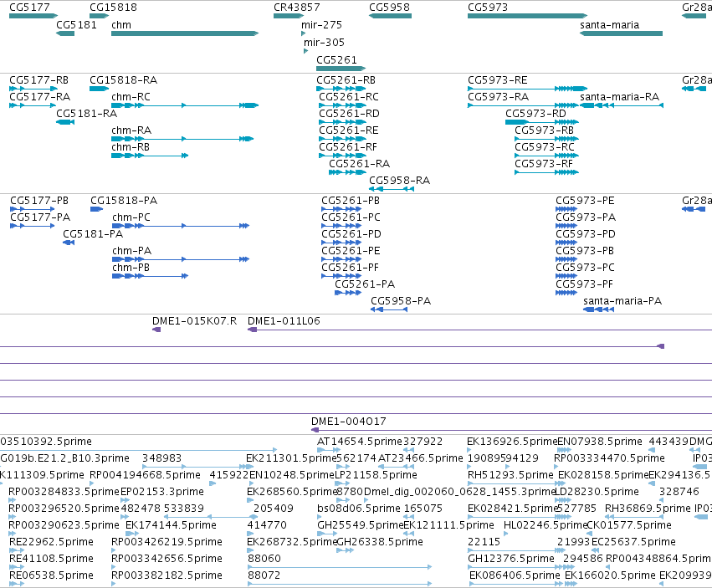This screenshot has height=588, width=712.
Task: Select EST feature 88072
Action: coord(264,575)
